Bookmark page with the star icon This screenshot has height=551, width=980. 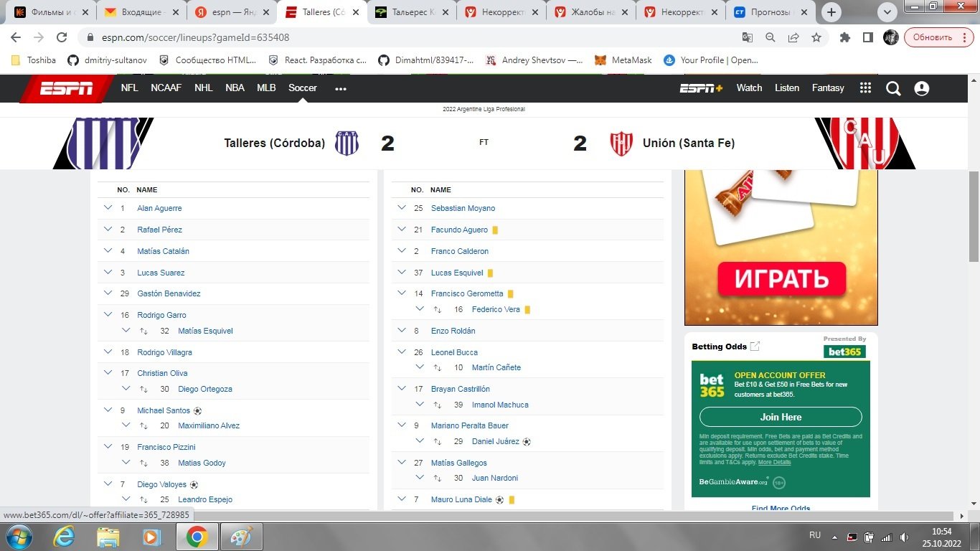click(x=816, y=37)
